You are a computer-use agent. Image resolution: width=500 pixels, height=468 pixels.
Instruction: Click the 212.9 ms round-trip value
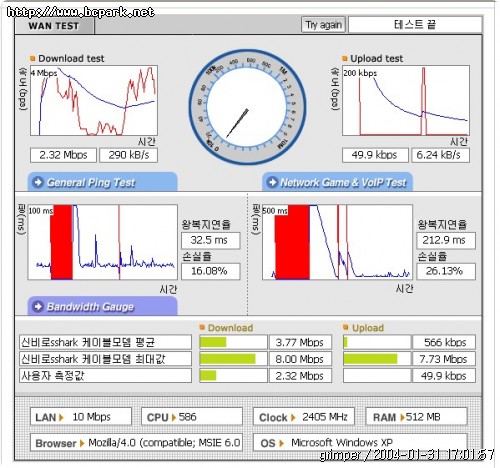click(x=446, y=240)
